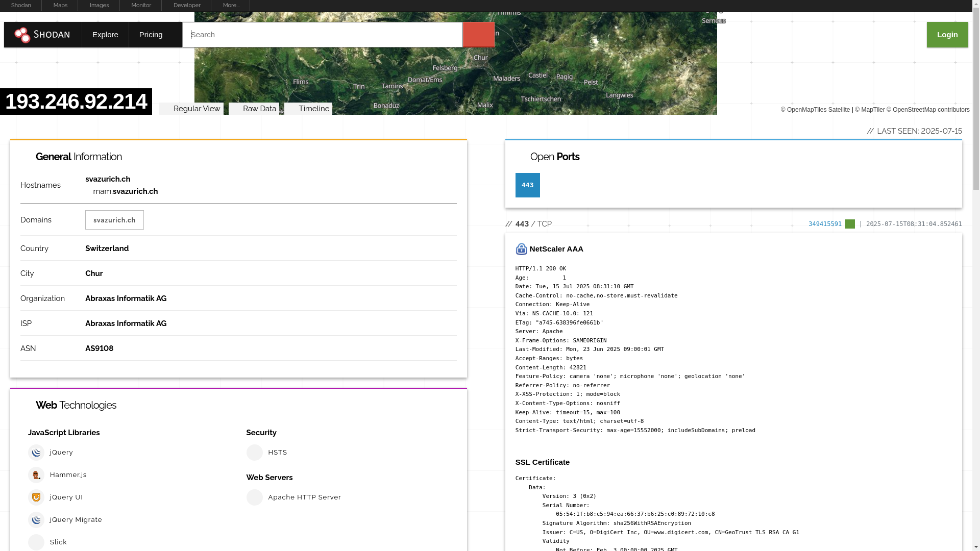Click the ASN value AS9108

tap(99, 348)
